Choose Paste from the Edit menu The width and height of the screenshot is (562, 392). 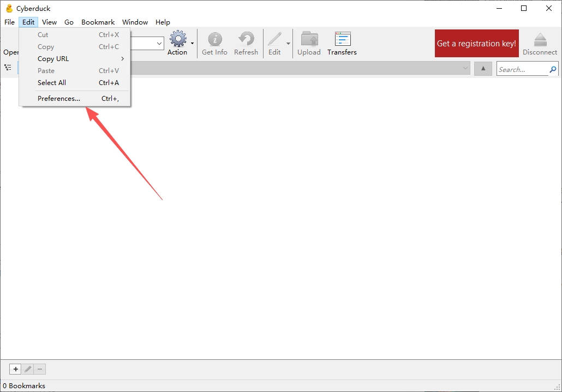pos(75,71)
